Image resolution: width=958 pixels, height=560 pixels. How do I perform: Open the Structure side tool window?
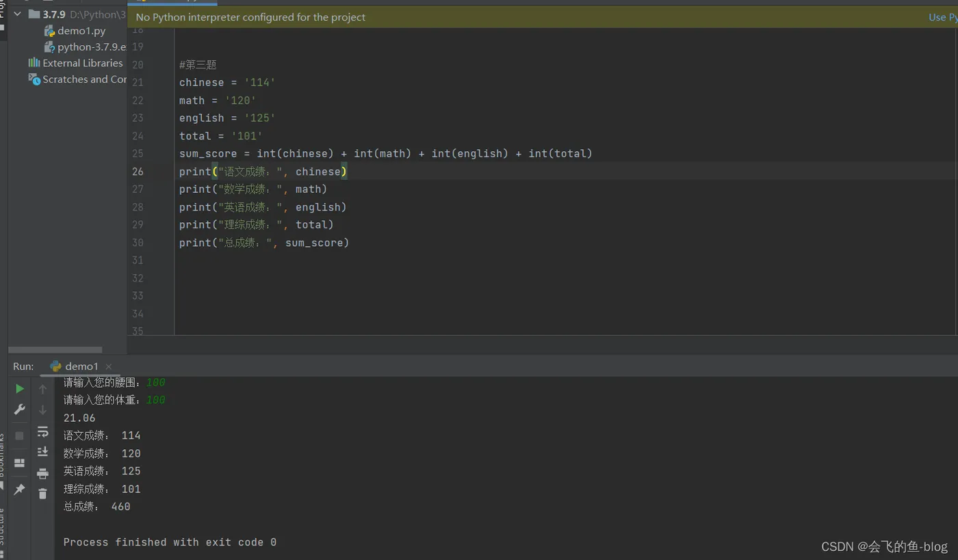click(x=2, y=526)
